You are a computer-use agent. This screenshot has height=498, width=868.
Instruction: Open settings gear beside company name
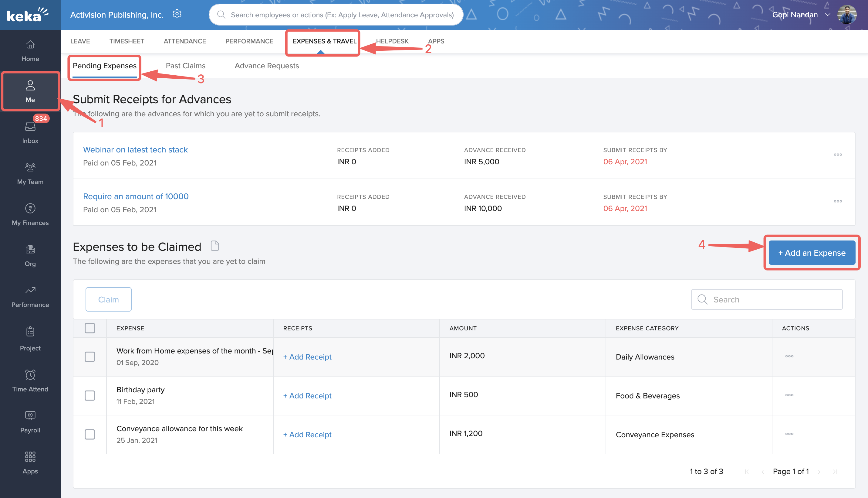pyautogui.click(x=177, y=14)
